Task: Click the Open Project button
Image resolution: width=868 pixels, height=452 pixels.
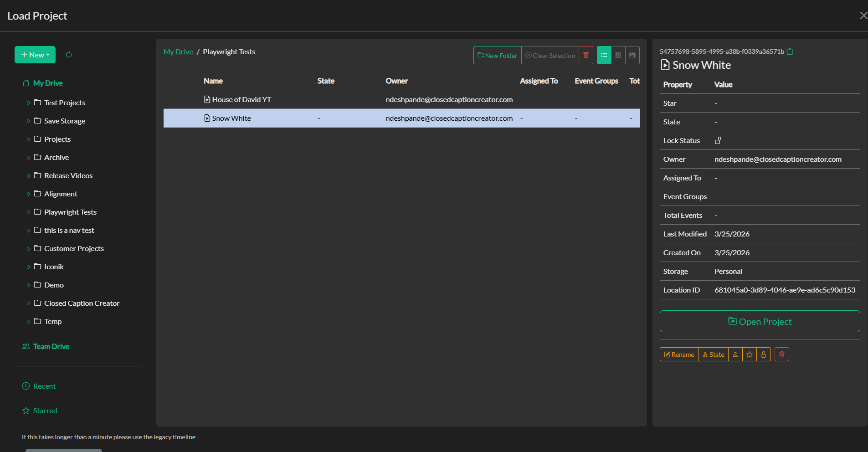Action: coord(759,321)
